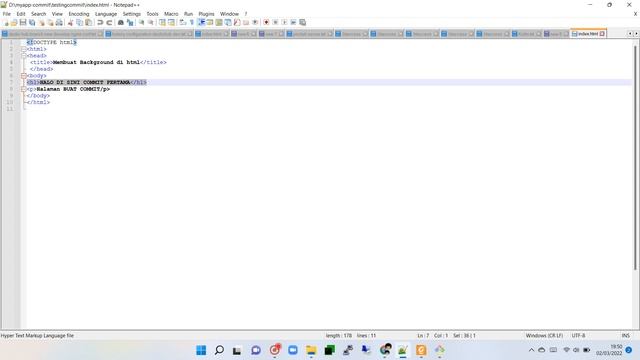Open the Run menu
Image resolution: width=640 pixels, height=360 pixels.
[x=188, y=14]
